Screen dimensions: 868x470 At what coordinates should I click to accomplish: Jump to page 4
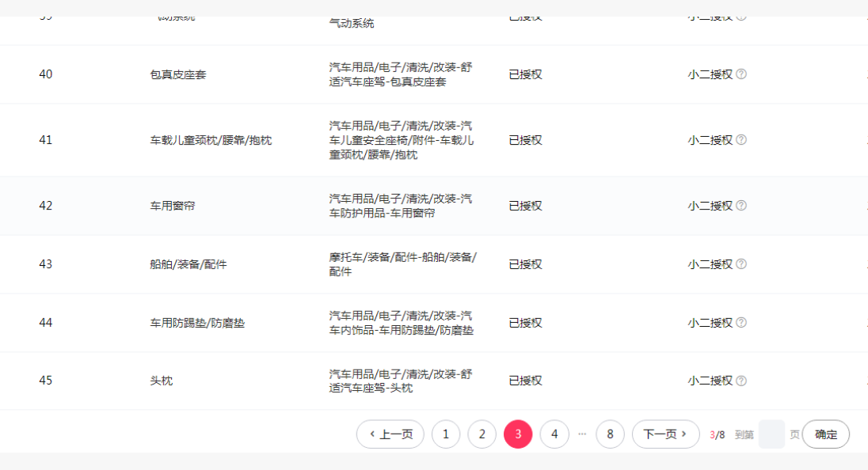pos(554,434)
